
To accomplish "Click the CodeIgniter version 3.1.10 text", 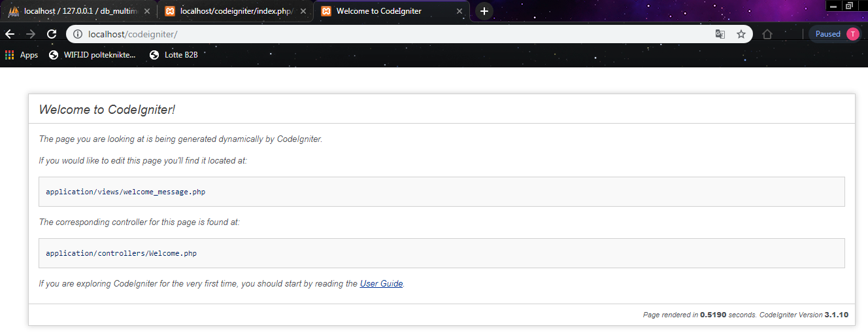I will pyautogui.click(x=836, y=315).
